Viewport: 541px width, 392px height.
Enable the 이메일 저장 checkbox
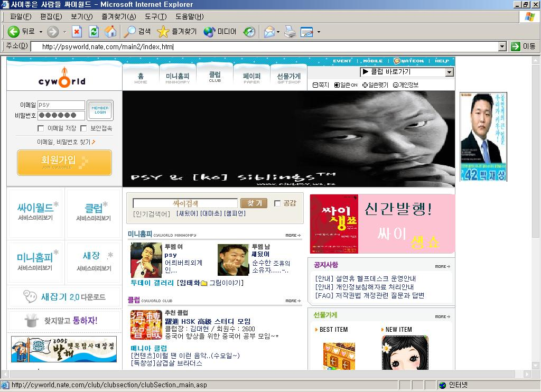pyautogui.click(x=41, y=128)
